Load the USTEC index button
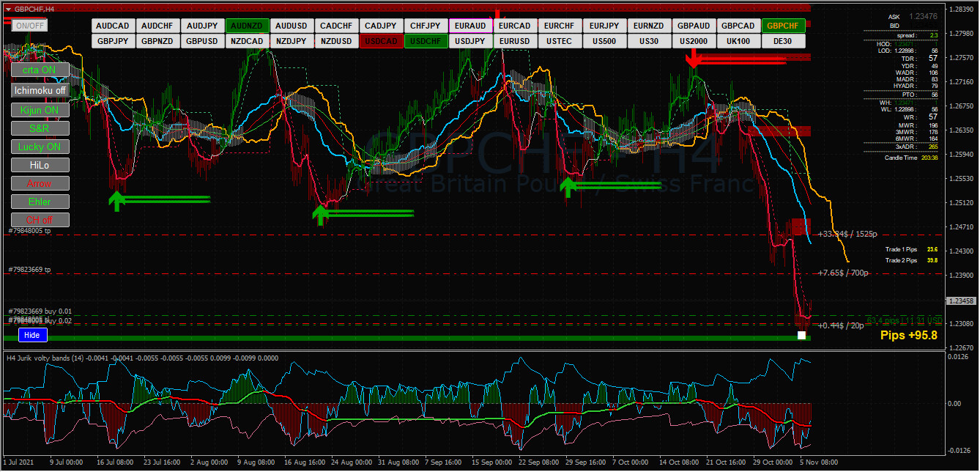 [x=560, y=41]
